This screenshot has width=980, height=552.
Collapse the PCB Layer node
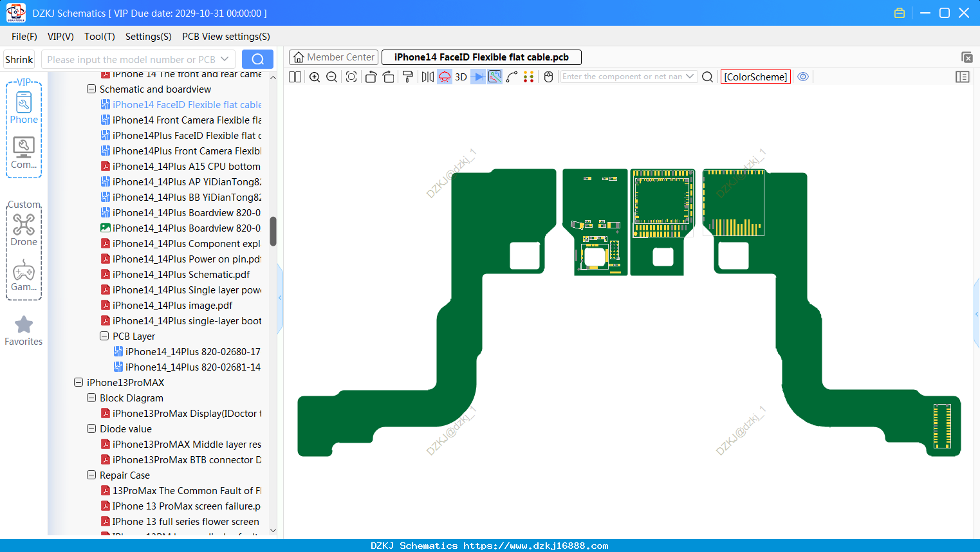[x=104, y=336]
